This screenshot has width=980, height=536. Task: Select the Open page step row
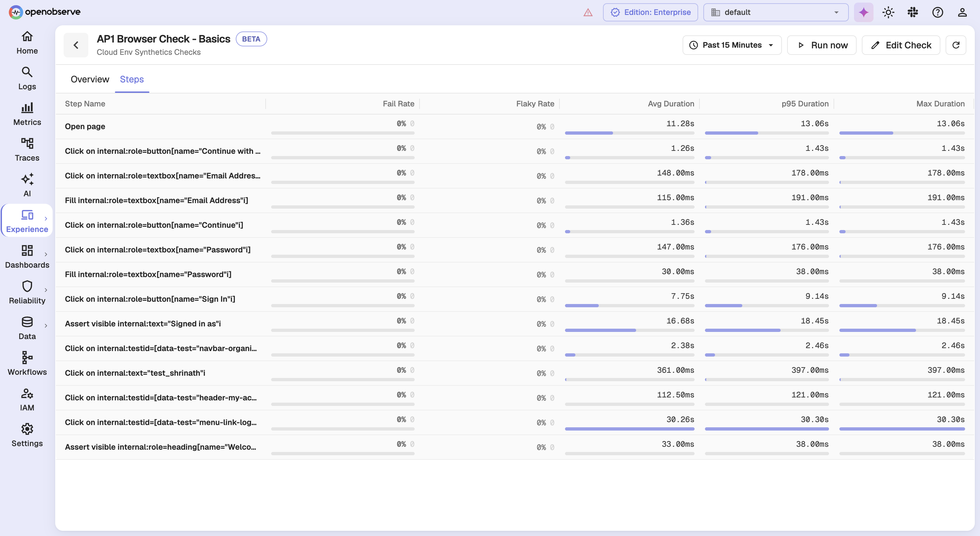[x=515, y=127]
